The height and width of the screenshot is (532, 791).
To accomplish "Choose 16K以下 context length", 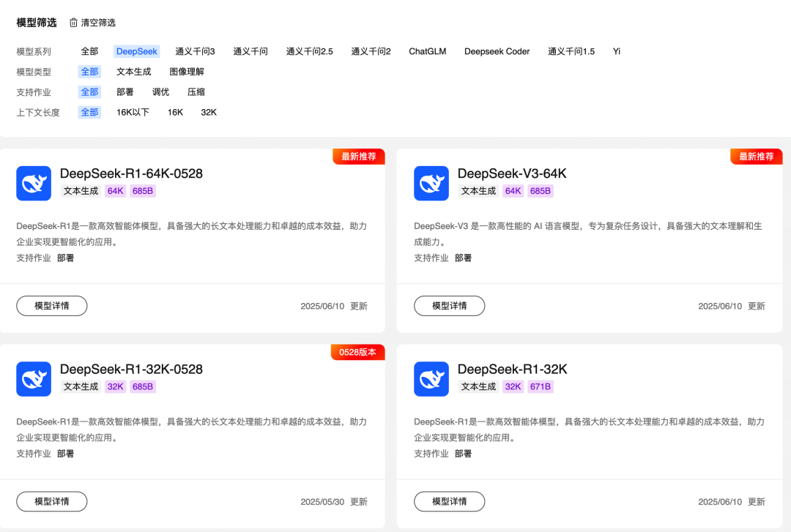I will point(133,112).
